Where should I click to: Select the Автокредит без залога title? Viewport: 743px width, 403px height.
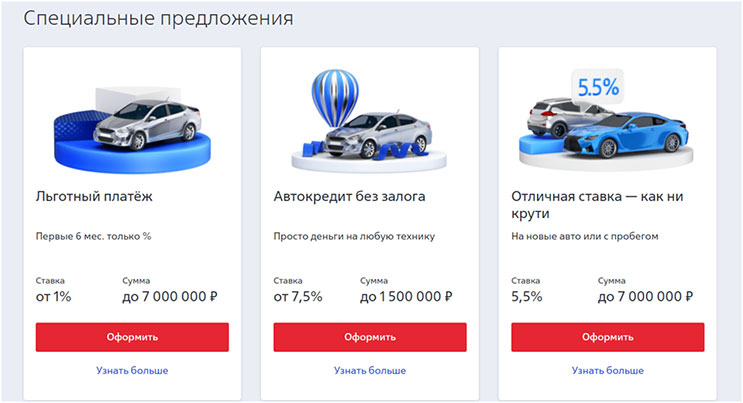point(349,196)
